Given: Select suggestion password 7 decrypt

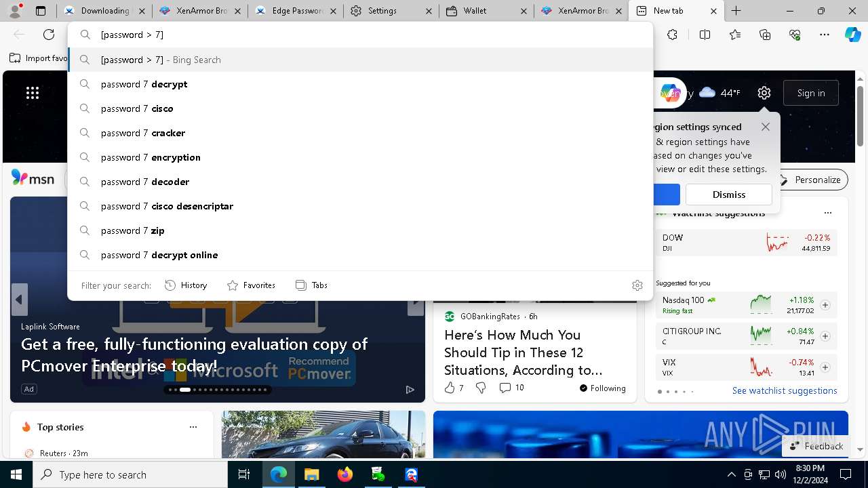Looking at the screenshot, I should pos(360,84).
